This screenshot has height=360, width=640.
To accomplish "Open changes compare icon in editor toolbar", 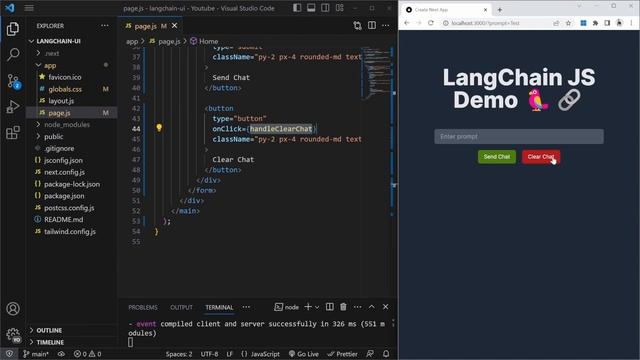I will click(358, 26).
